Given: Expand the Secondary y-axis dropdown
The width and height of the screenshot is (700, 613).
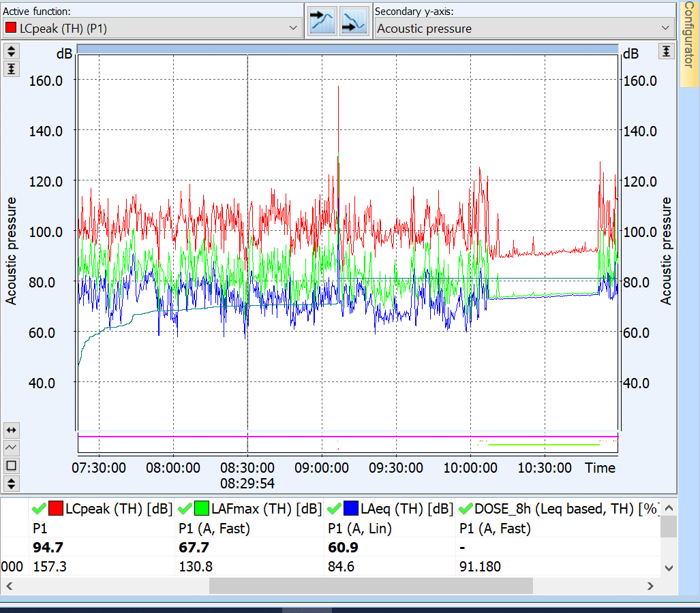Looking at the screenshot, I should pos(665,28).
